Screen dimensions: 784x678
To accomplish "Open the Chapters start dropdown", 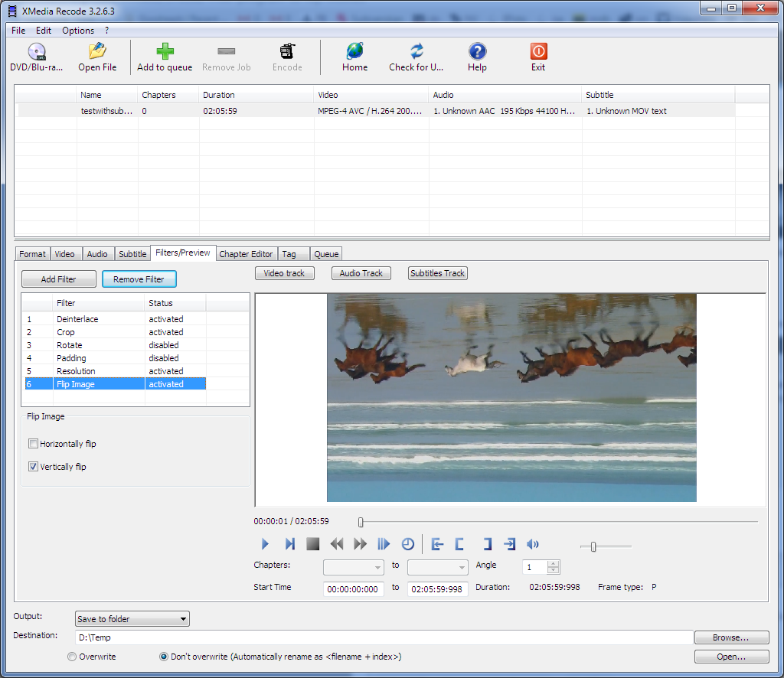I will click(x=354, y=567).
